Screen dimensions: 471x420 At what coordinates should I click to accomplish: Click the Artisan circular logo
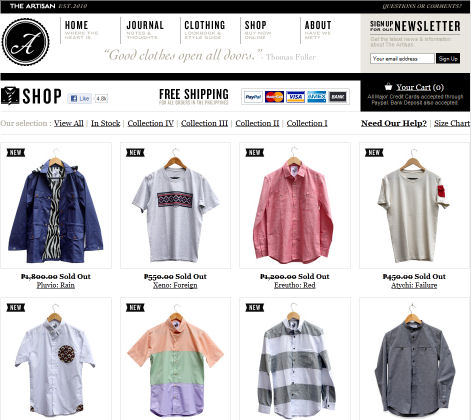(26, 42)
